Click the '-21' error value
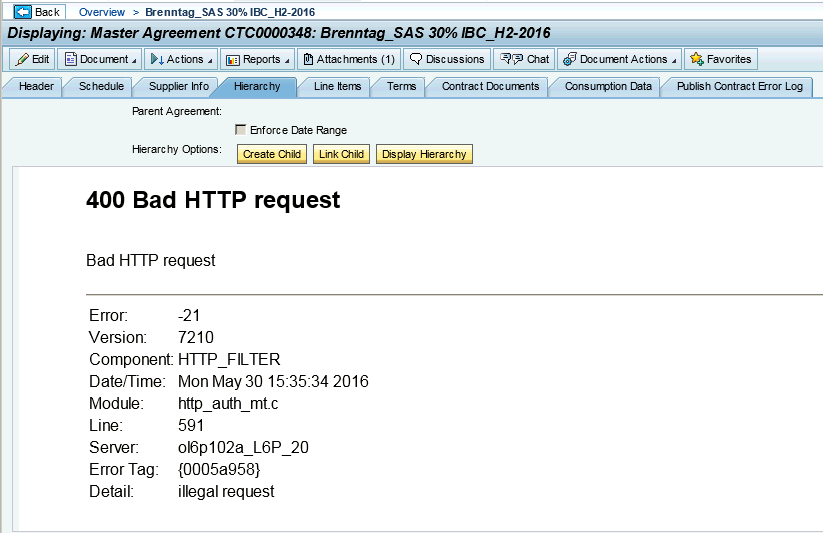The height and width of the screenshot is (535, 827). click(x=189, y=316)
